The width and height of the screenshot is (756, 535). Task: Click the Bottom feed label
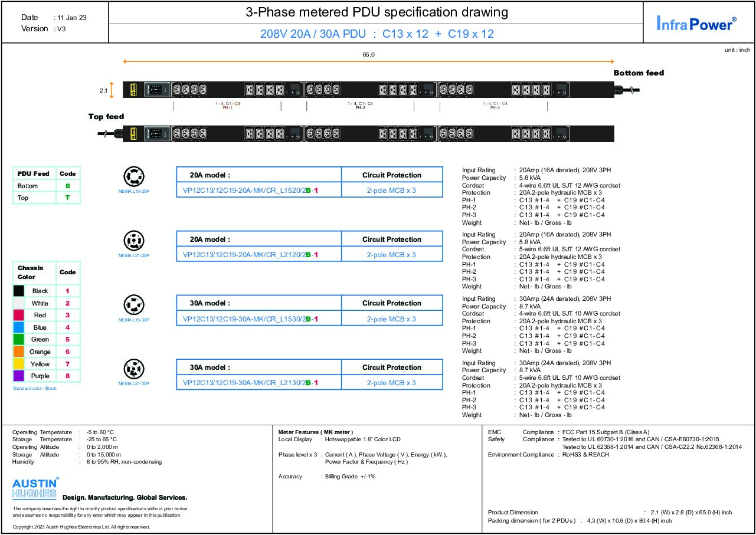639,73
